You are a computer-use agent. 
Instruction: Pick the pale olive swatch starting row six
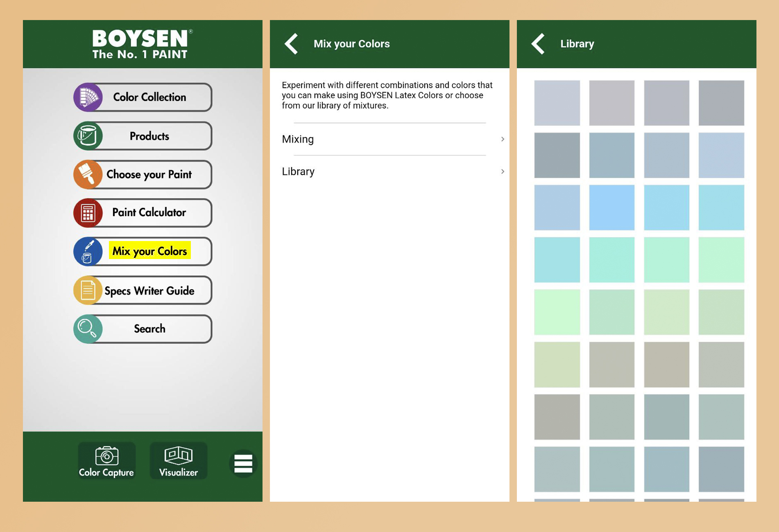[x=557, y=365]
